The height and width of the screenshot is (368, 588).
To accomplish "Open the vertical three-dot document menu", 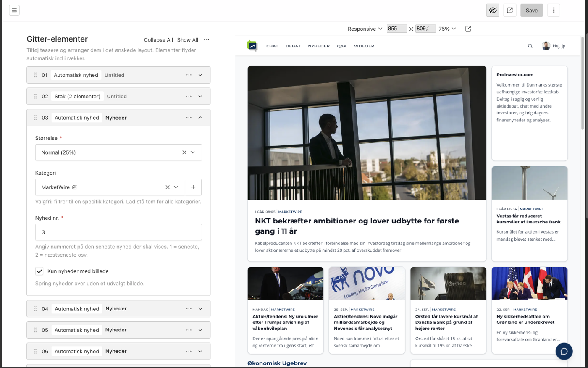I will [554, 11].
